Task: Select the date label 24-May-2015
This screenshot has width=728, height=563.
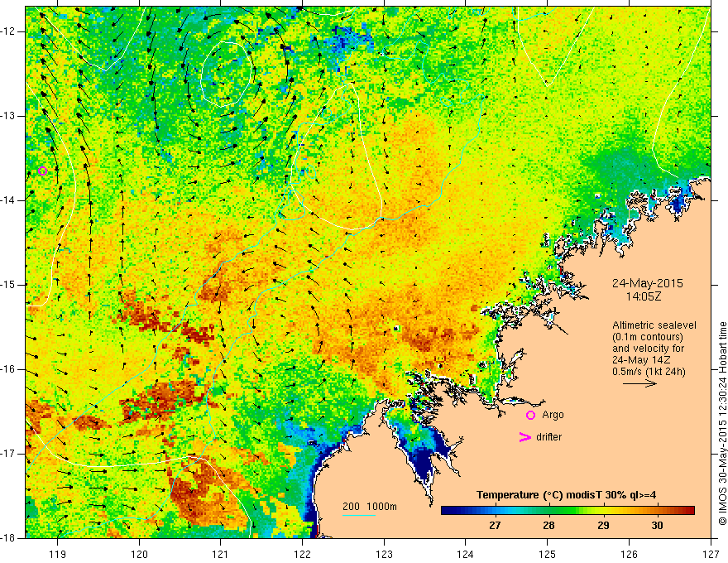Action: [x=647, y=283]
